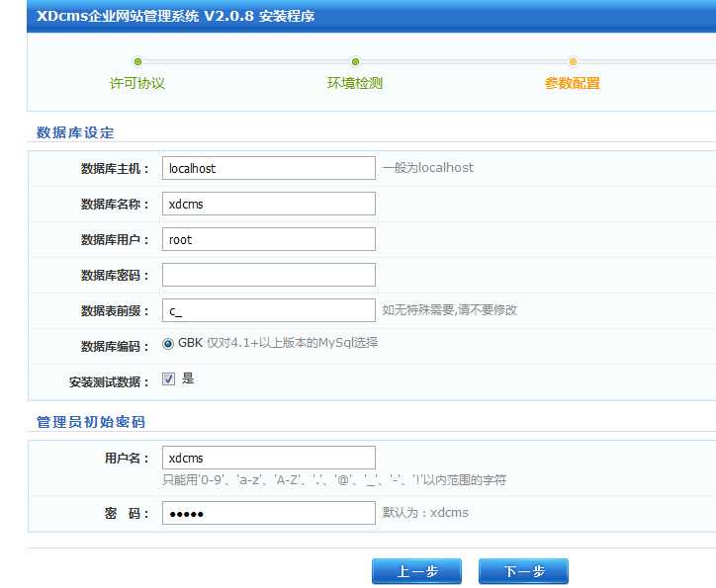Select the GBK encoding radio button
This screenshot has width=716, height=588.
click(x=168, y=345)
